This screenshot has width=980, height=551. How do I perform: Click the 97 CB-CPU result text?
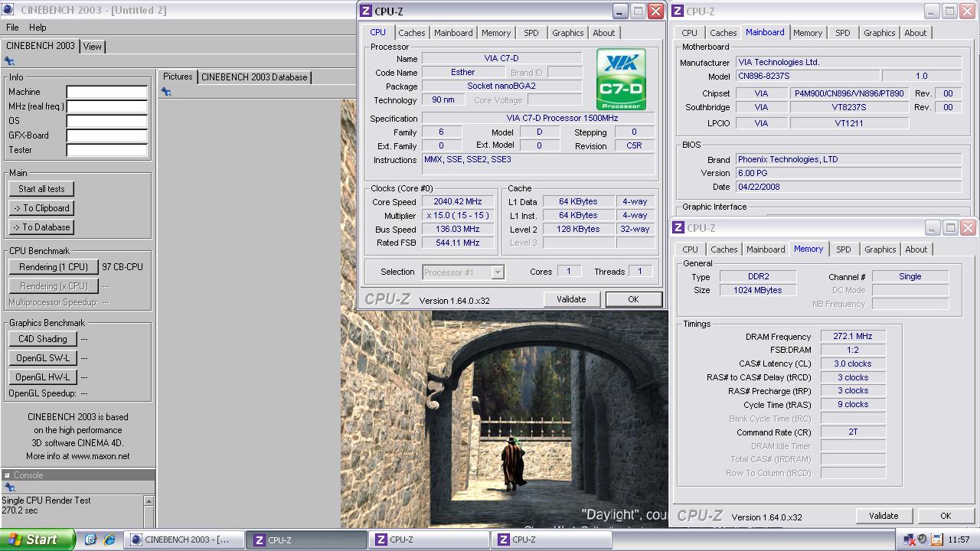point(122,267)
